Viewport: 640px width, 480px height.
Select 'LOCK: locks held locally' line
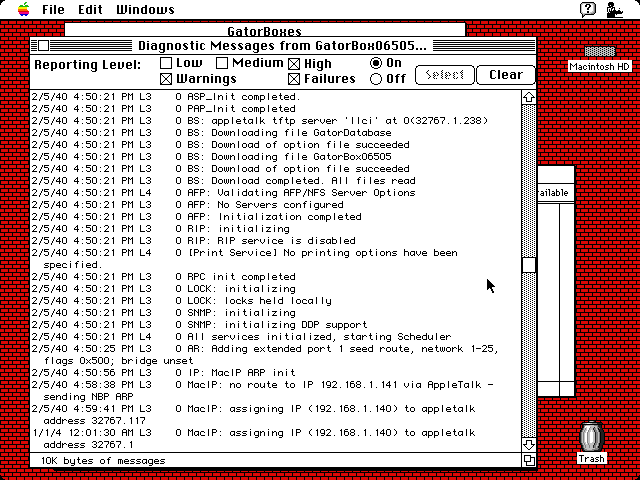pos(276,301)
